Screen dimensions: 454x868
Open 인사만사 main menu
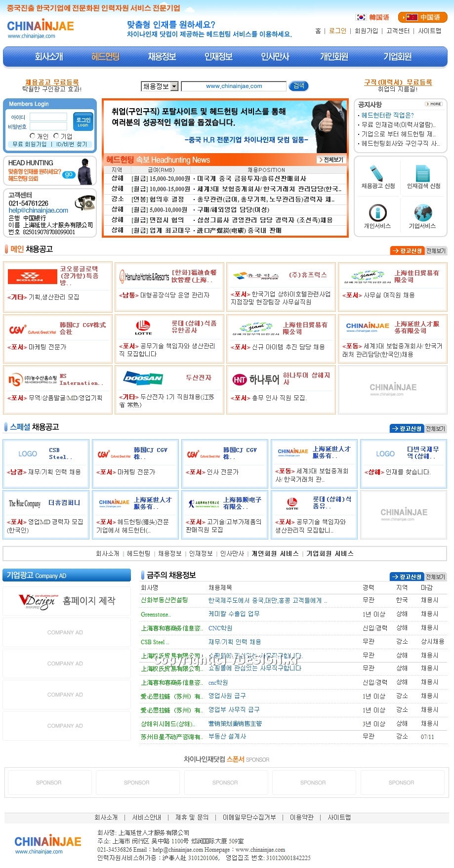pyautogui.click(x=275, y=57)
